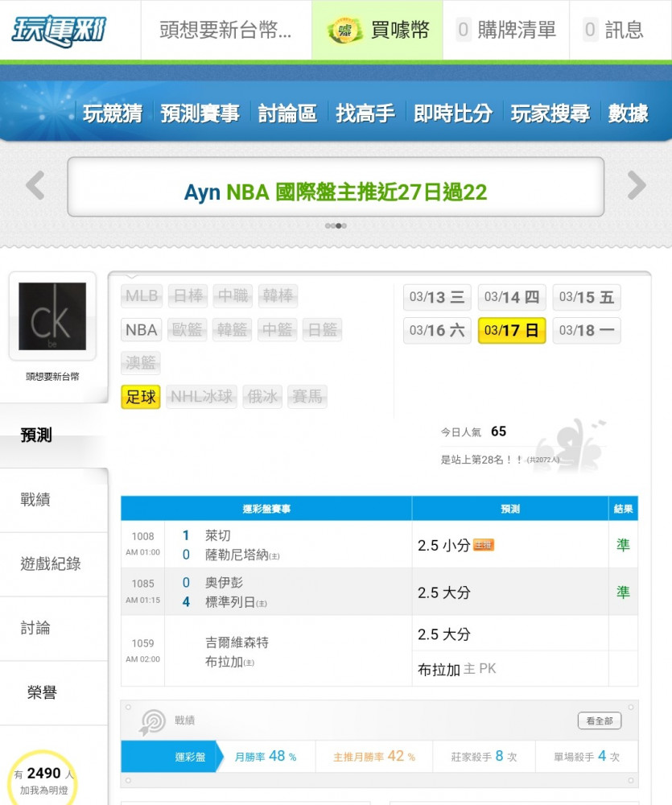The width and height of the screenshot is (672, 805).
Task: Open 玩家搜尋 player search
Action: point(550,113)
